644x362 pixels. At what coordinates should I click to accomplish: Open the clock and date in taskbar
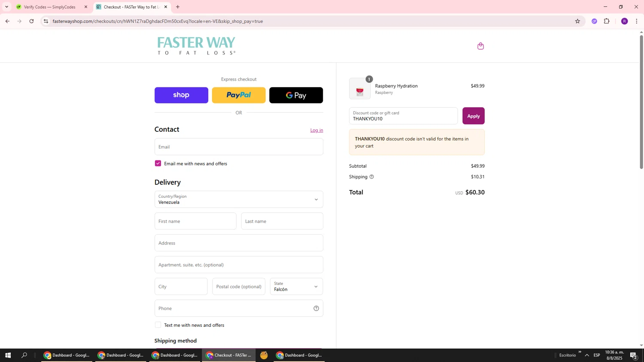(614, 355)
